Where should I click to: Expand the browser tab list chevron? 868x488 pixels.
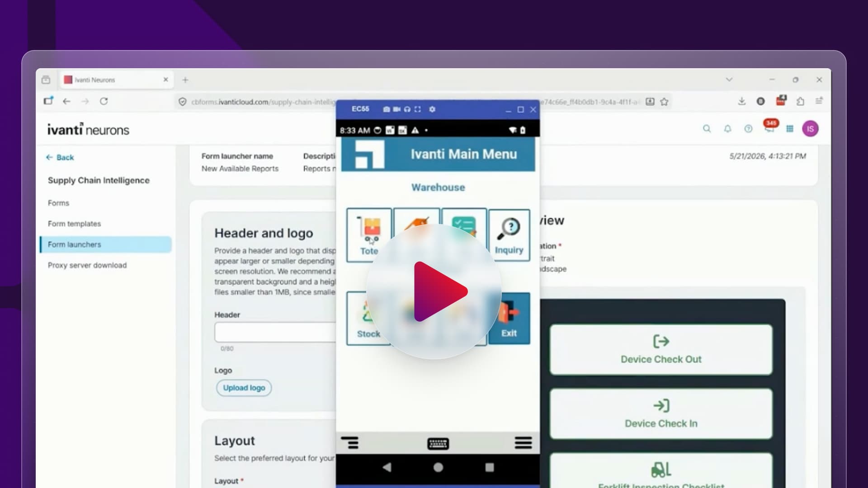click(x=729, y=80)
